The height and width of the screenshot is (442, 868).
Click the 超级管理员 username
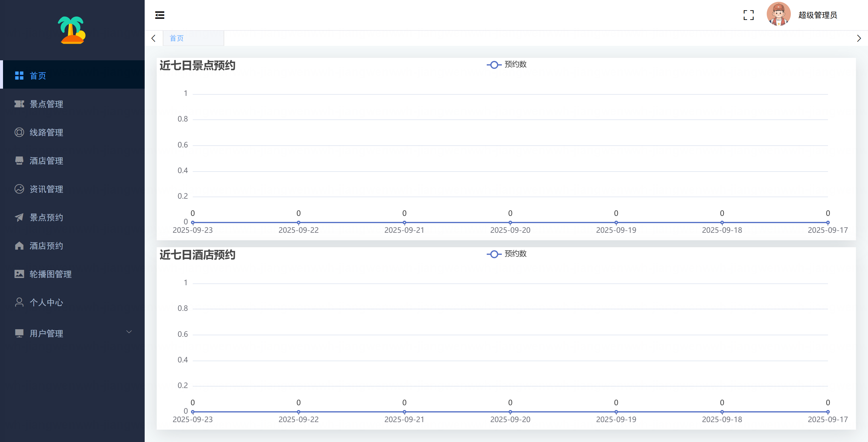(817, 15)
